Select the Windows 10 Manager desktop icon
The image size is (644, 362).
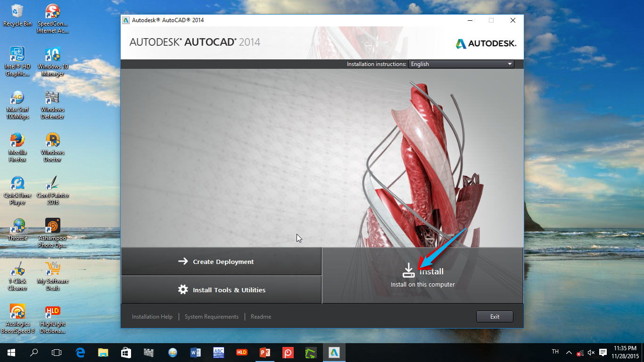(52, 61)
